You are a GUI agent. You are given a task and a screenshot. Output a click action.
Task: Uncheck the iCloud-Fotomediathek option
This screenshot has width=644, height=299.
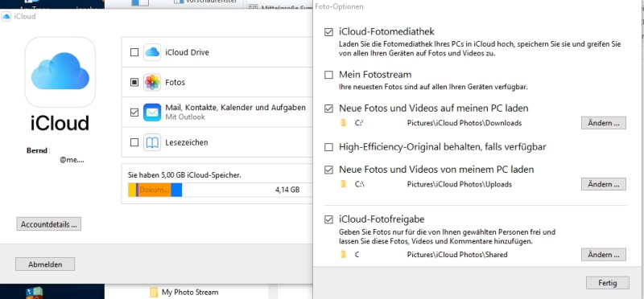pos(328,32)
